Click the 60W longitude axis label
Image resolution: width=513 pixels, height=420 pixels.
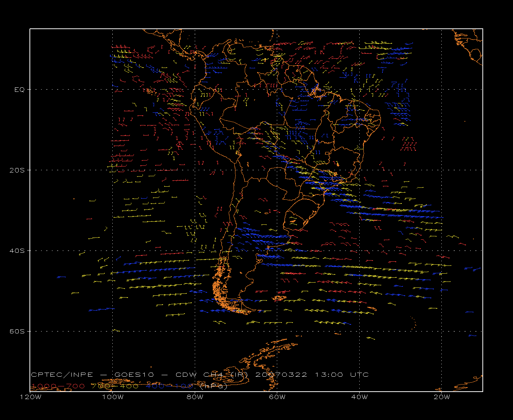(x=277, y=397)
